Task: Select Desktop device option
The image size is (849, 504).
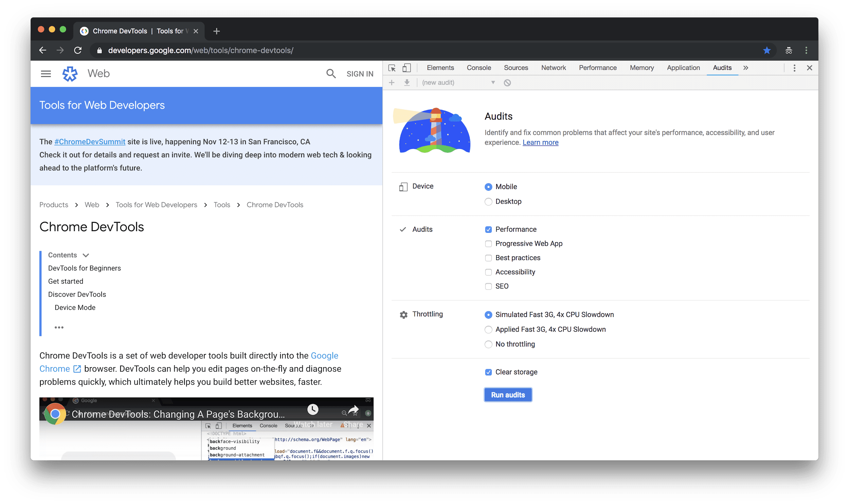Action: point(489,201)
